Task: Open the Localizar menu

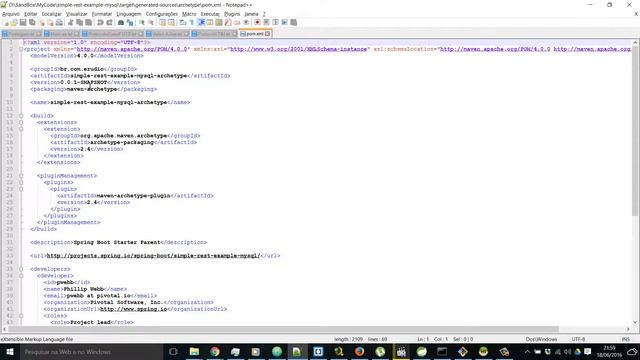Action: click(x=51, y=14)
